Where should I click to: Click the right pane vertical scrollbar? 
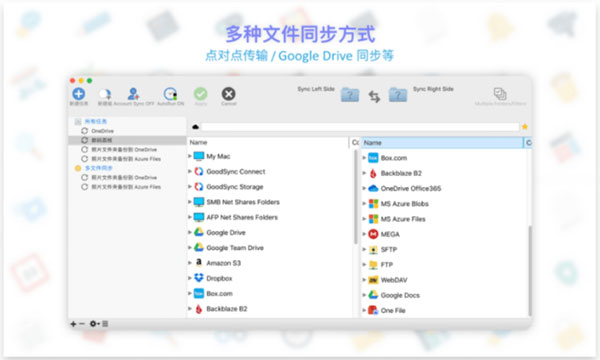click(530, 270)
